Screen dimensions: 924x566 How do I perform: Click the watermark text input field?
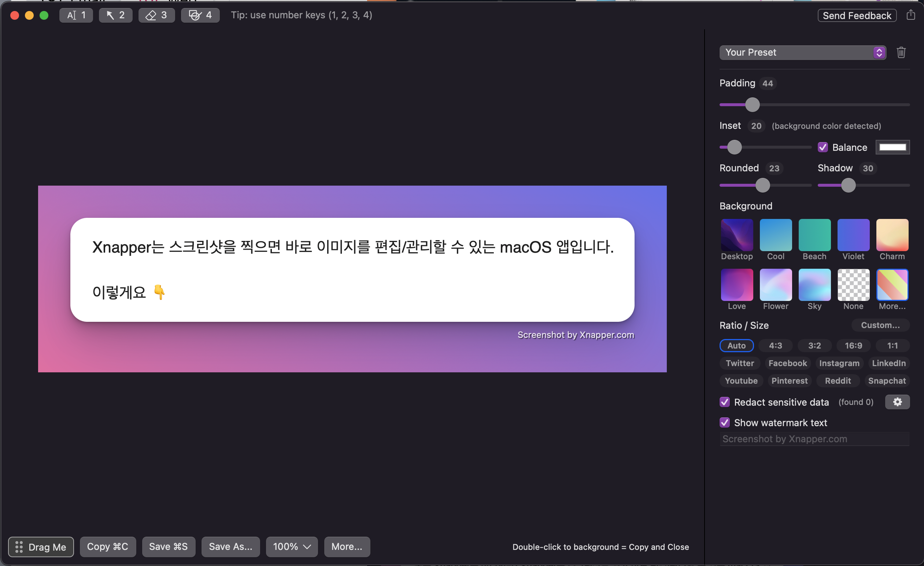point(814,439)
